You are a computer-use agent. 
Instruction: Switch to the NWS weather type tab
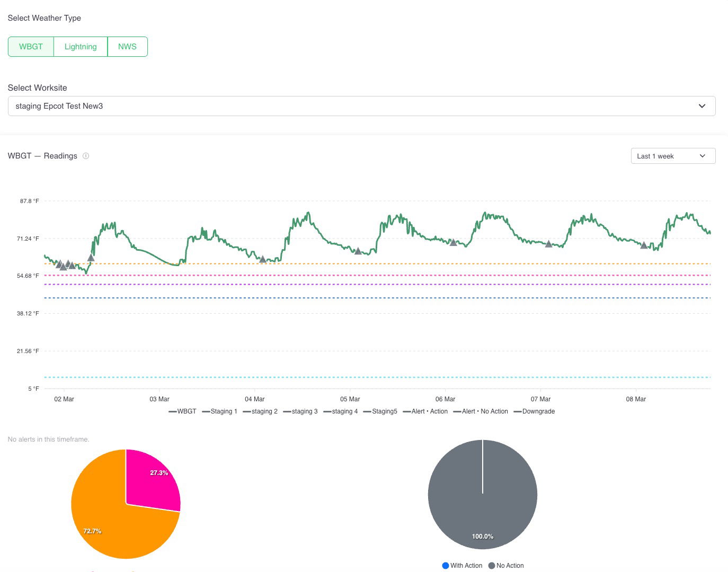pyautogui.click(x=127, y=47)
